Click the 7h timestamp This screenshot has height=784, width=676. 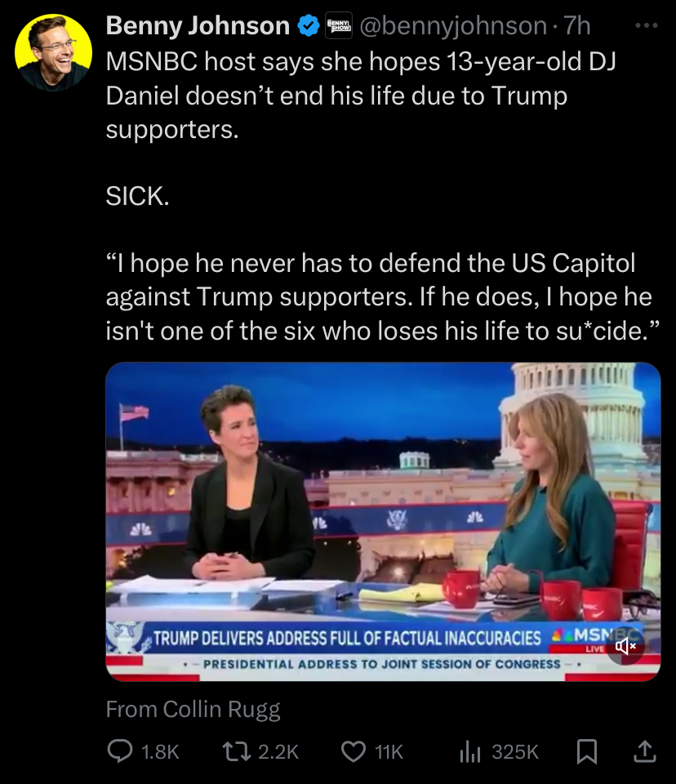click(577, 25)
